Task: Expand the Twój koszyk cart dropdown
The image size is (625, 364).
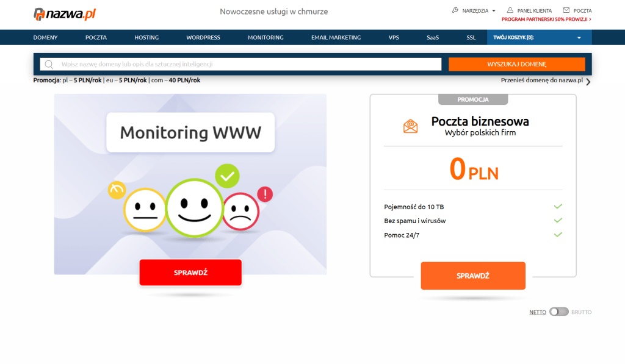Action: pos(579,38)
